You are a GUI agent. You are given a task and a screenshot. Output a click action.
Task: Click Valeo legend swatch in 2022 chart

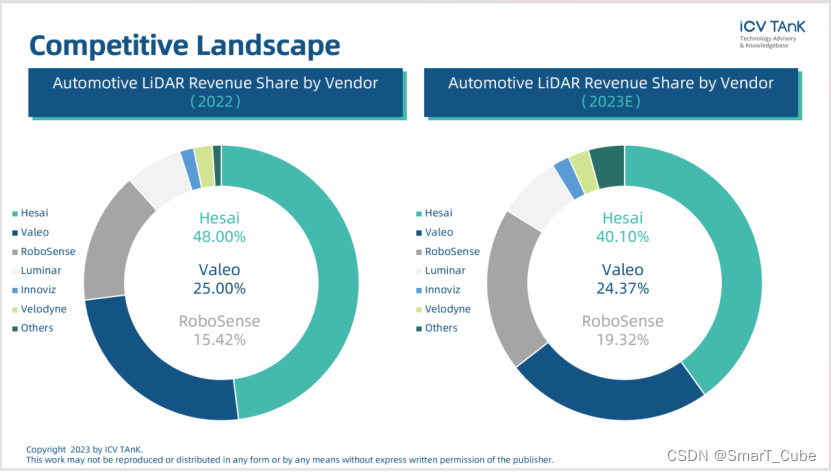pyautogui.click(x=15, y=233)
